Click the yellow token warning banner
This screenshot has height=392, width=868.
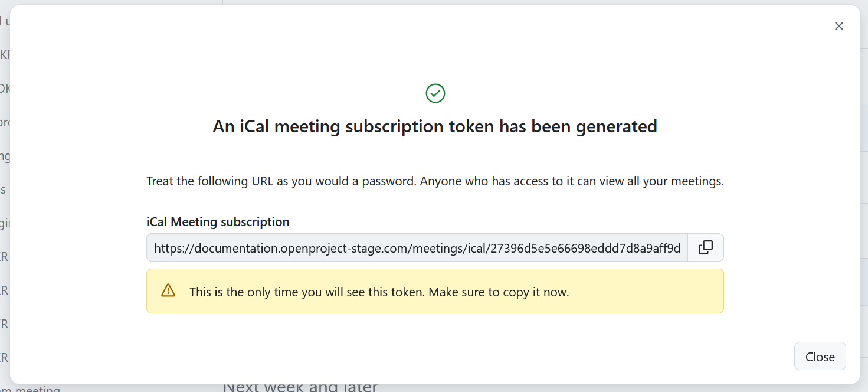[435, 291]
